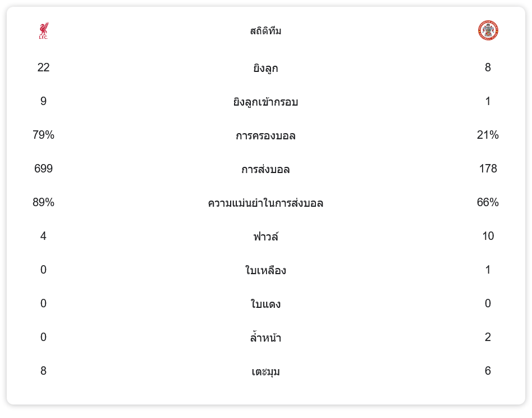
Task: Click the การส่งบอล passes label
Action: 265,169
